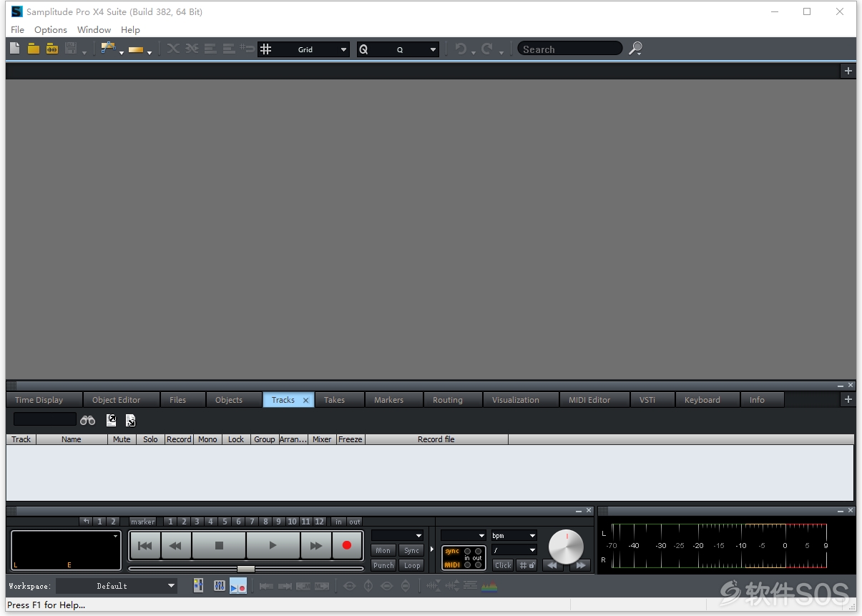Open the colorful spectrum visualization icon
862x616 pixels.
coord(489,586)
